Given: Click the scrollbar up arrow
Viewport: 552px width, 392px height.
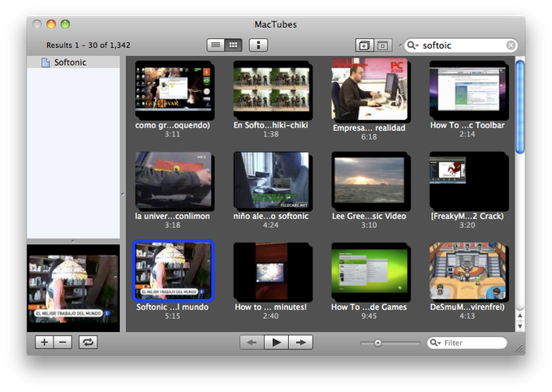Looking at the screenshot, I should (520, 315).
